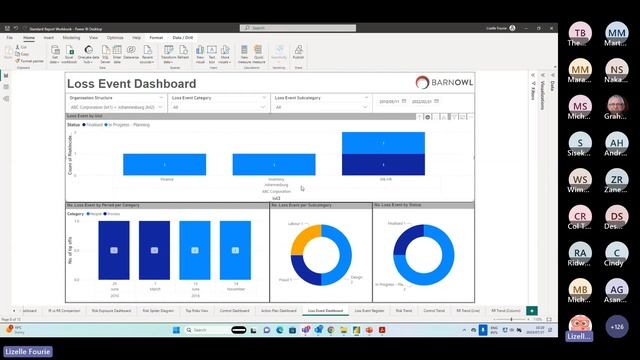640x360 pixels.
Task: Open the +126 participants overflow
Action: coord(617,327)
